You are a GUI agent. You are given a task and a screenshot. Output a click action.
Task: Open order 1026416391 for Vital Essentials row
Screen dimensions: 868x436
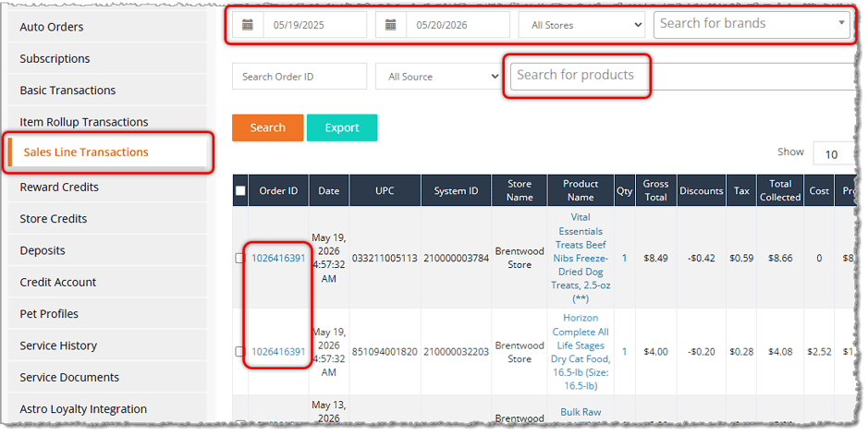[278, 259]
